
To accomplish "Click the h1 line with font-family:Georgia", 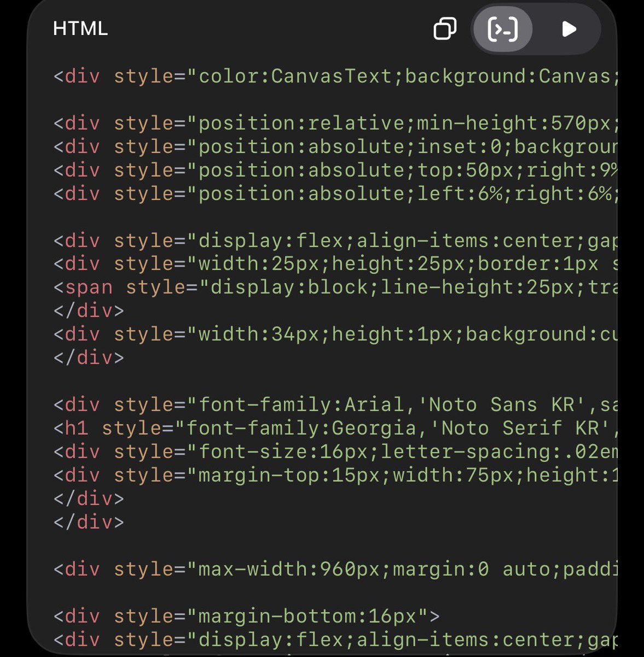I will pyautogui.click(x=335, y=428).
